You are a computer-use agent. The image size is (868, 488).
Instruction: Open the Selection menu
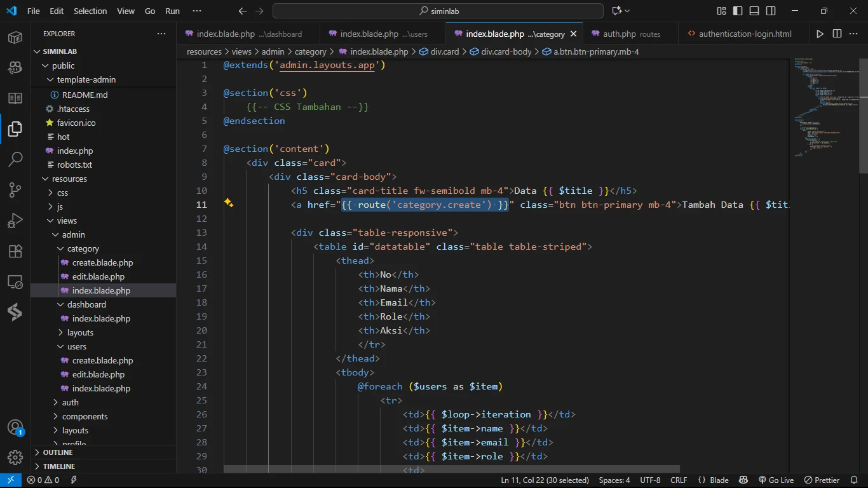(x=90, y=11)
